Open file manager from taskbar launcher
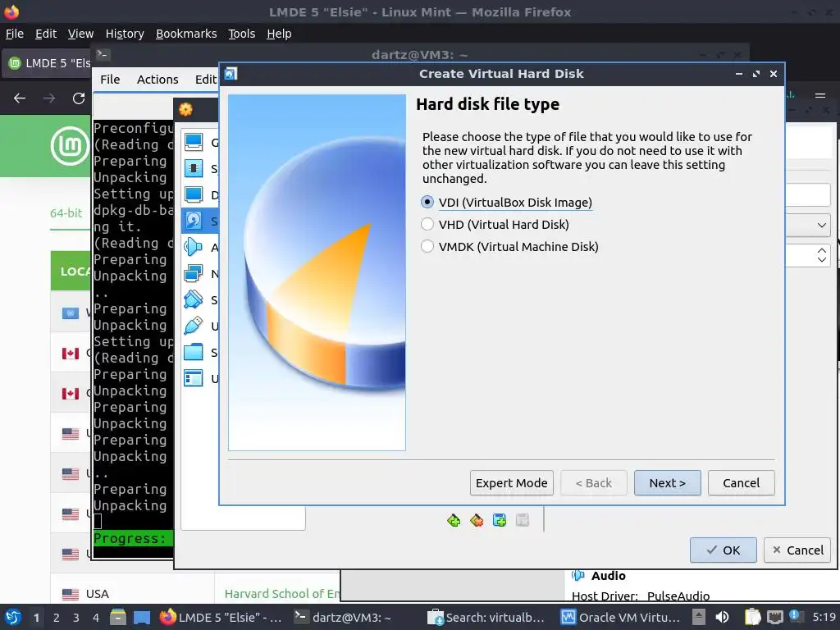Image resolution: width=840 pixels, height=630 pixels. tap(118, 617)
